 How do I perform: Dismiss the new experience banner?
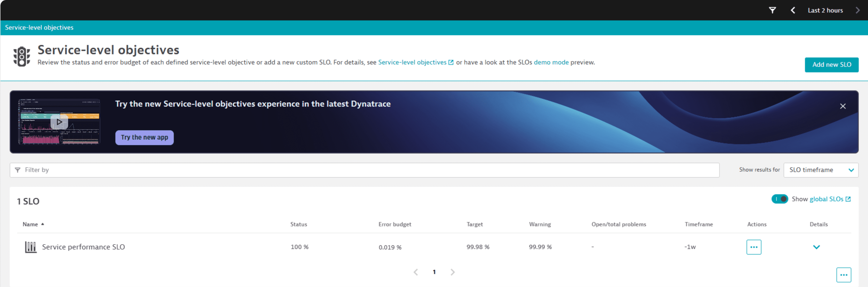(x=843, y=106)
